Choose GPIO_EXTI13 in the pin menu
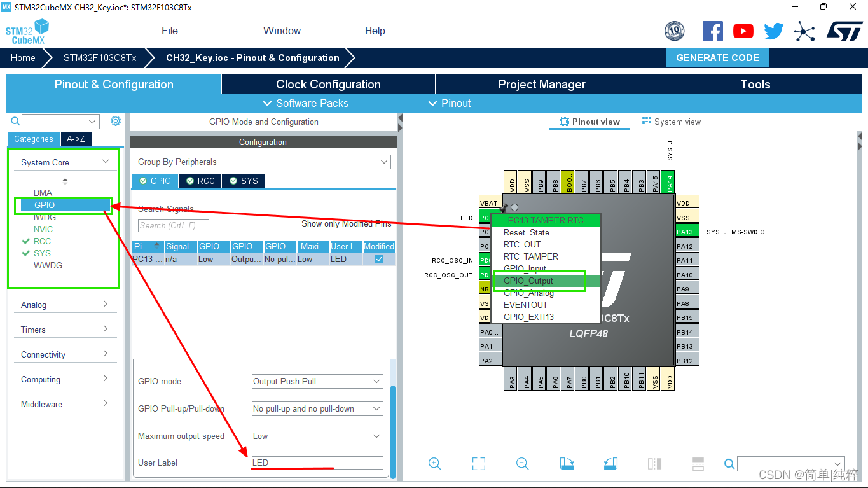This screenshot has height=488, width=868. 546,317
